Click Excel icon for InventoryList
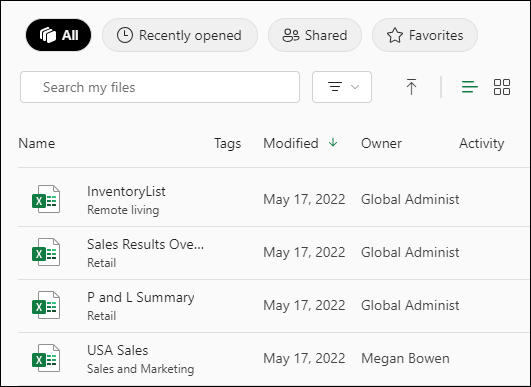This screenshot has height=387, width=531. (46, 199)
